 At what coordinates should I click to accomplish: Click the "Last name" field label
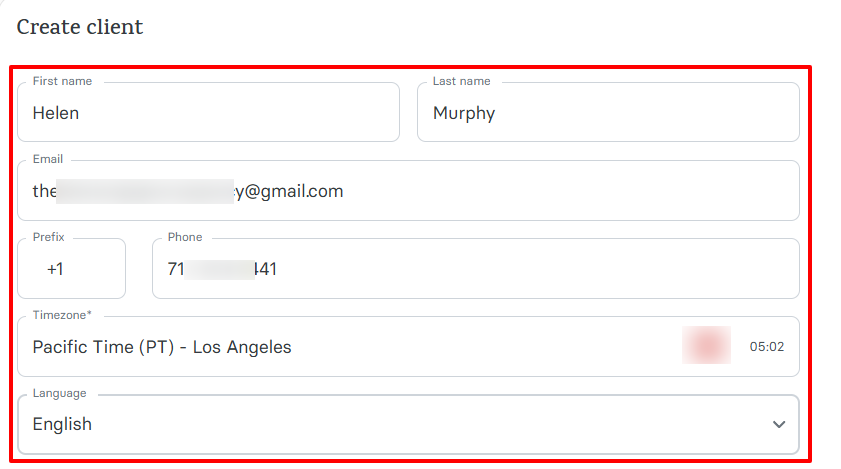pos(461,81)
